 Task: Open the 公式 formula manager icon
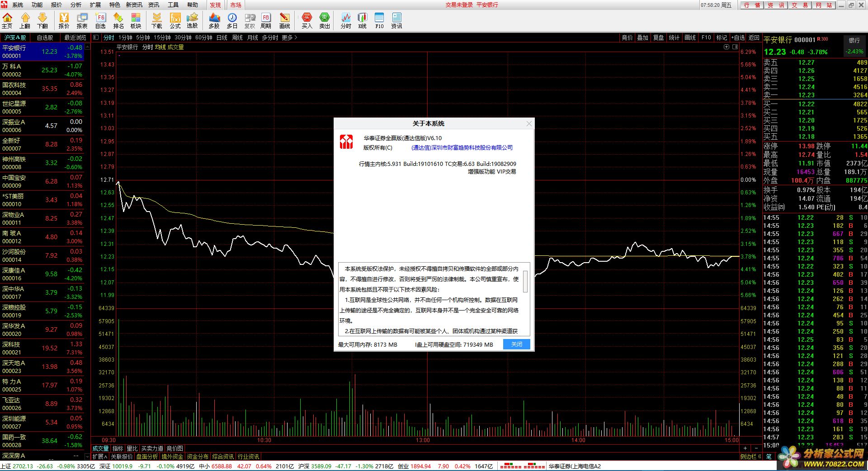[x=175, y=21]
